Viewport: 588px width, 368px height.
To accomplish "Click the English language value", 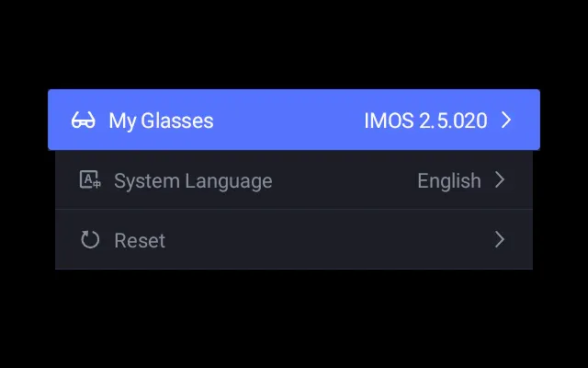I will 449,180.
